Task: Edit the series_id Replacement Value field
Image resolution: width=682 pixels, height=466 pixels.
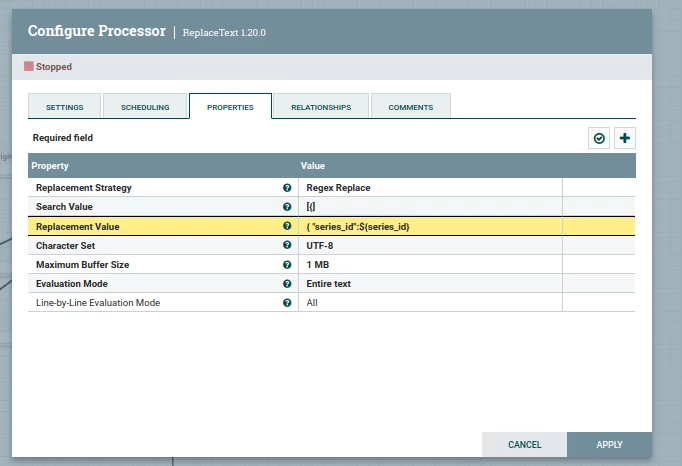Action: 430,226
